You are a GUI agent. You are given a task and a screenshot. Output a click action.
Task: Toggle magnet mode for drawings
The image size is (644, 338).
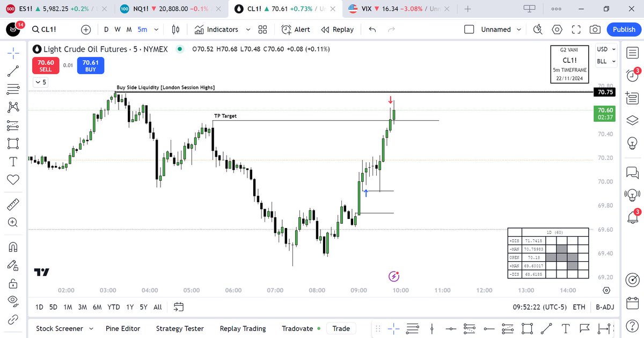(13, 247)
